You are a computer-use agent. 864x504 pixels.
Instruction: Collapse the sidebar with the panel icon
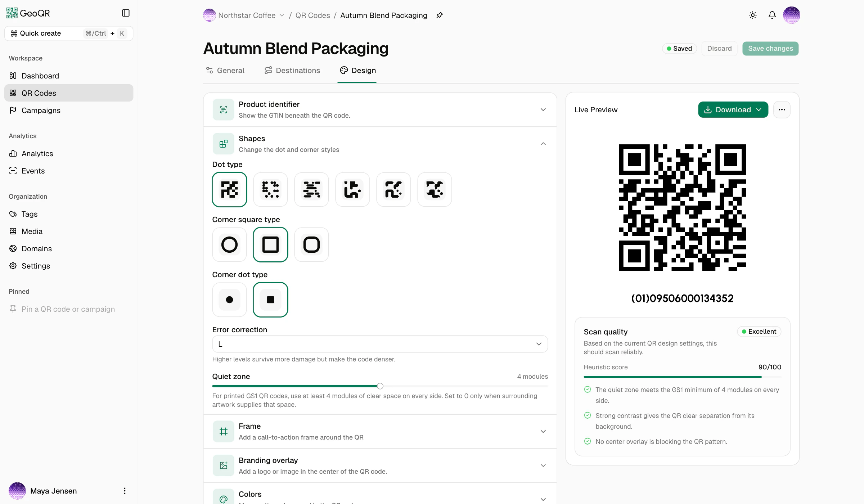pyautogui.click(x=126, y=13)
